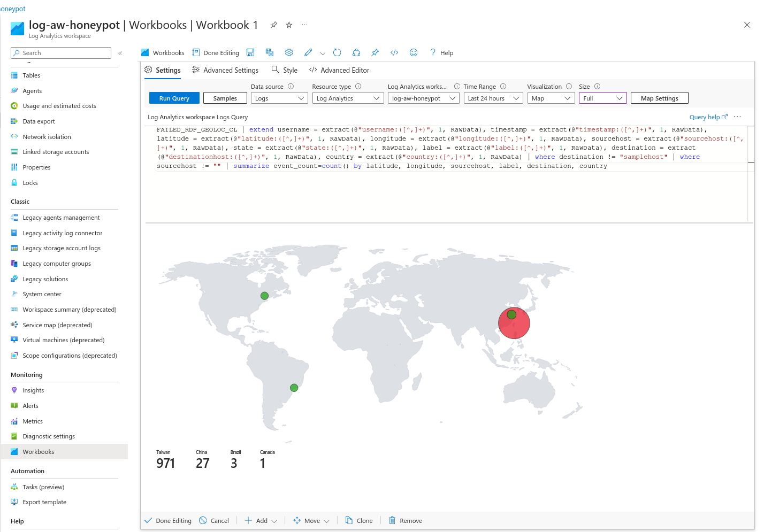Open the Advanced Editor tab
764x532 pixels.
pos(339,70)
